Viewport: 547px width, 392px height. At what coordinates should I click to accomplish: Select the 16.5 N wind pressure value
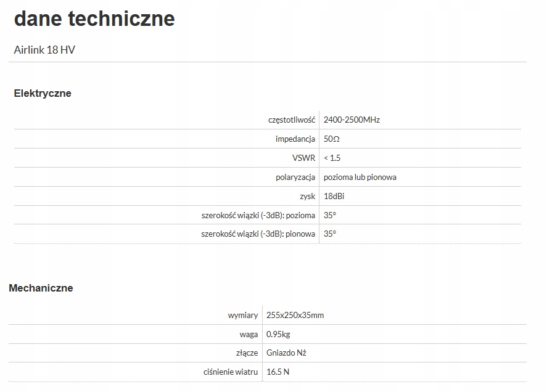coord(278,372)
